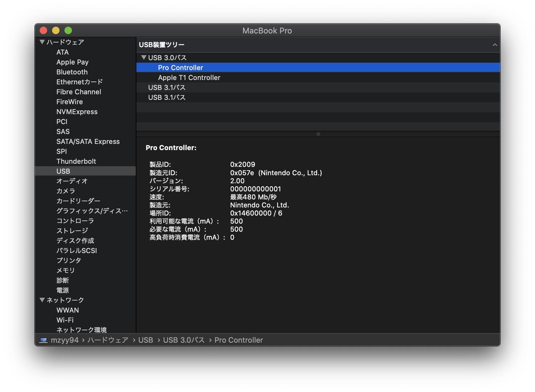The width and height of the screenshot is (535, 392).
Task: Click ハードウェア in the path bar
Action: coord(108,340)
